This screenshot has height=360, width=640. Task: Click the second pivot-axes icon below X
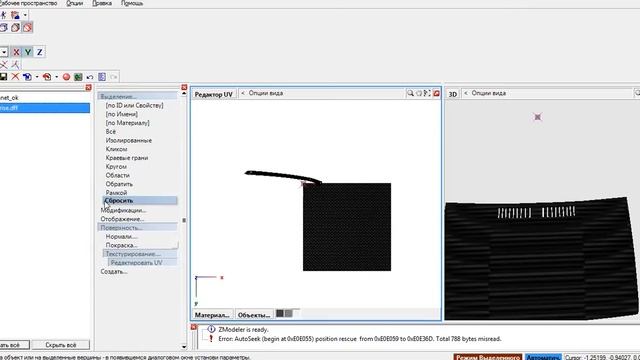pos(16,64)
